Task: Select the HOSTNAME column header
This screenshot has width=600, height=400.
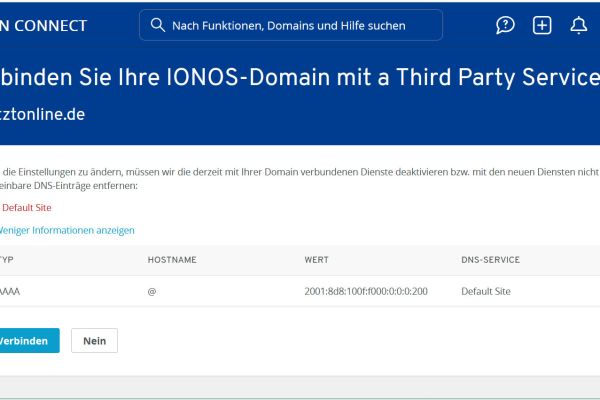Action: [172, 260]
